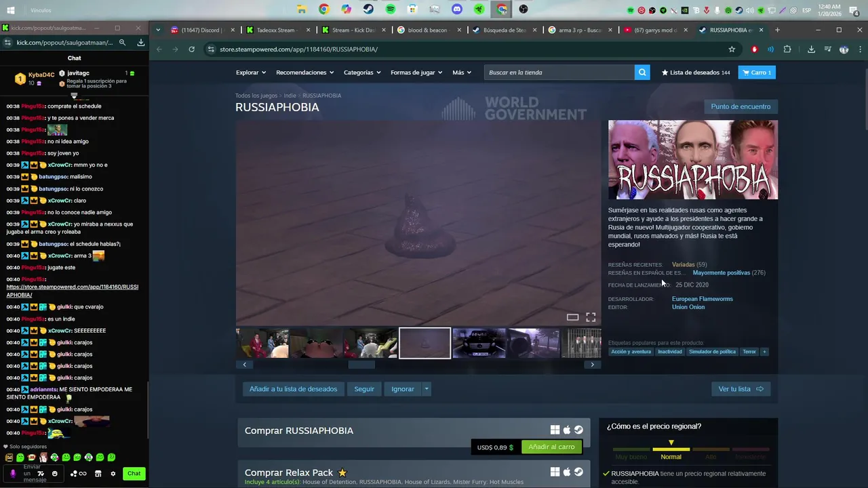Image resolution: width=868 pixels, height=488 pixels.
Task: Open the dropdown arrow next to Ignorar
Action: click(x=427, y=389)
